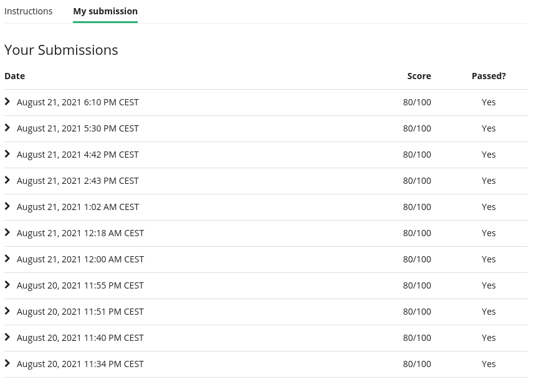Click the 80/100 score of the 5:30 PM submission
The width and height of the screenshot is (544, 392).
click(x=417, y=128)
